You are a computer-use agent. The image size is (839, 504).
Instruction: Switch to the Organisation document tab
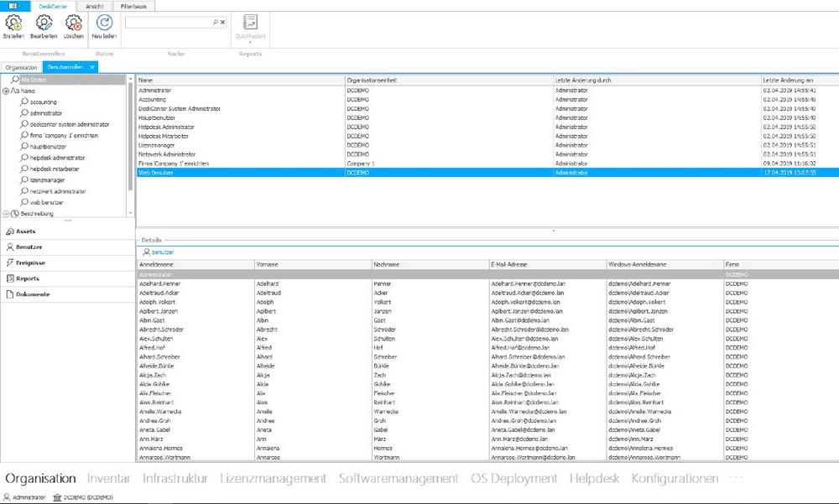click(21, 66)
